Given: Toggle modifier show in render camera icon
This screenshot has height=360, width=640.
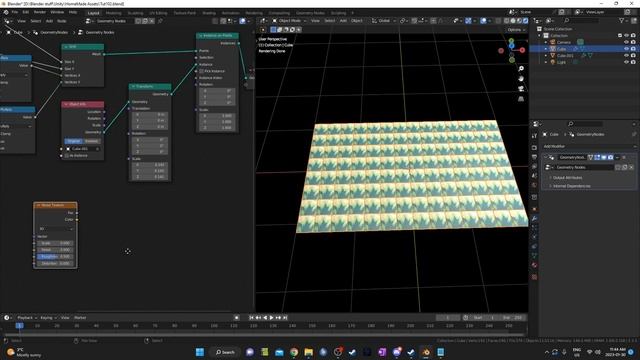Looking at the screenshot, I should [x=610, y=157].
